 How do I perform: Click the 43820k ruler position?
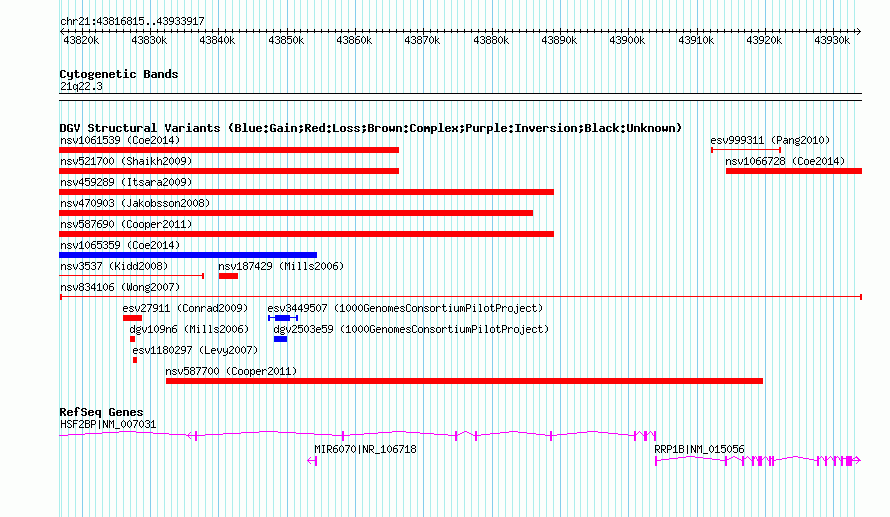point(81,40)
